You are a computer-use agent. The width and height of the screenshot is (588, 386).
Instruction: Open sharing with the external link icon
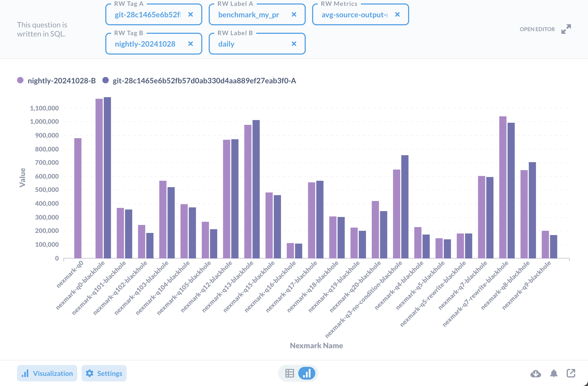571,373
